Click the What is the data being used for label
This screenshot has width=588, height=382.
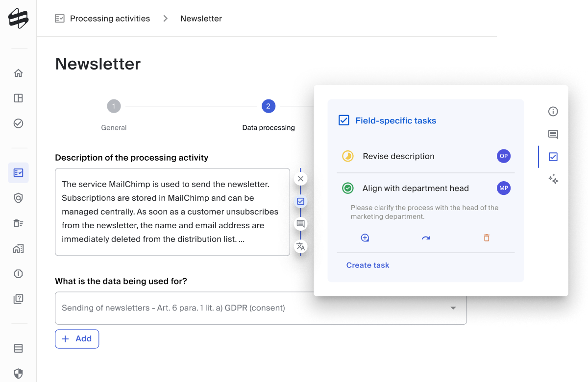[121, 281]
